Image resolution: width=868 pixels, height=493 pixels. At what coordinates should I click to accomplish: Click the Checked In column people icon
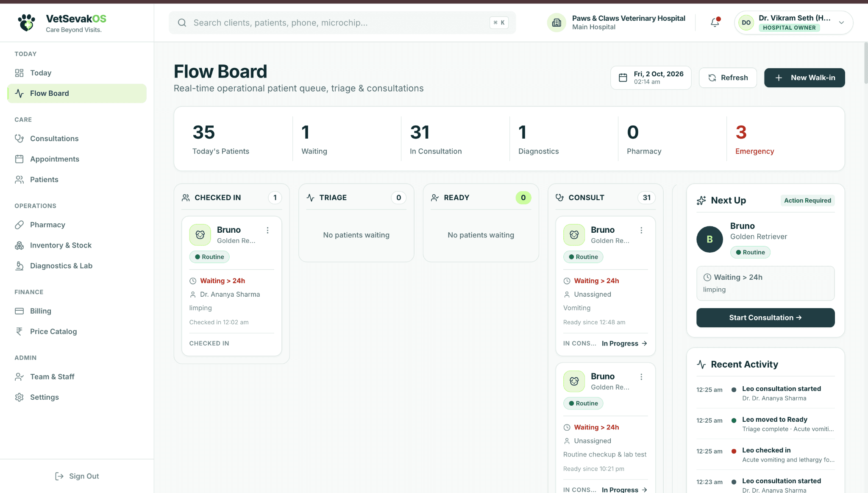coord(186,198)
